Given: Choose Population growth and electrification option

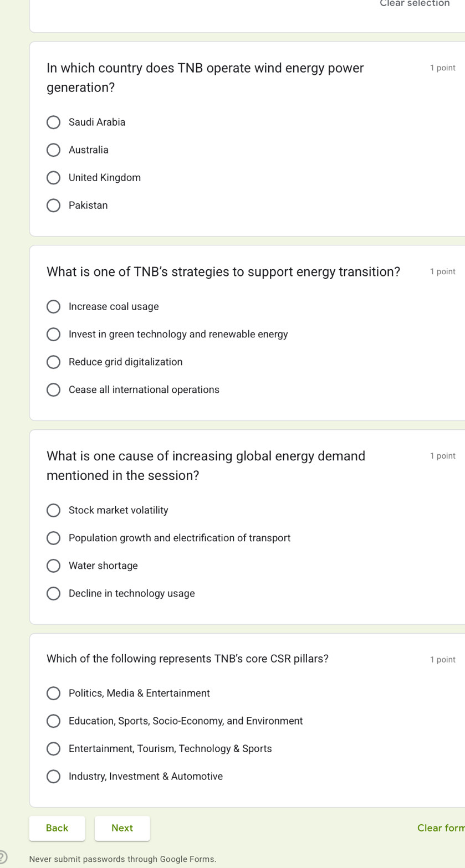Looking at the screenshot, I should tap(53, 538).
